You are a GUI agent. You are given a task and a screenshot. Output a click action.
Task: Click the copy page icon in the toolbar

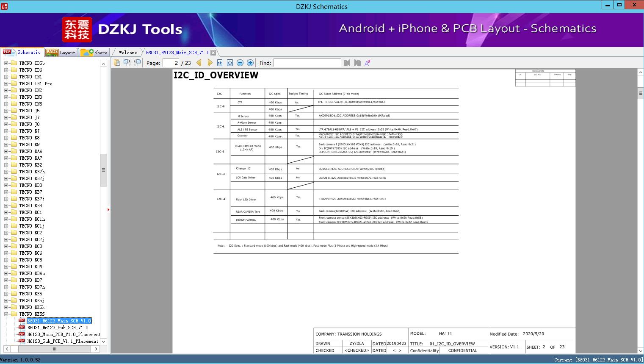(x=117, y=63)
